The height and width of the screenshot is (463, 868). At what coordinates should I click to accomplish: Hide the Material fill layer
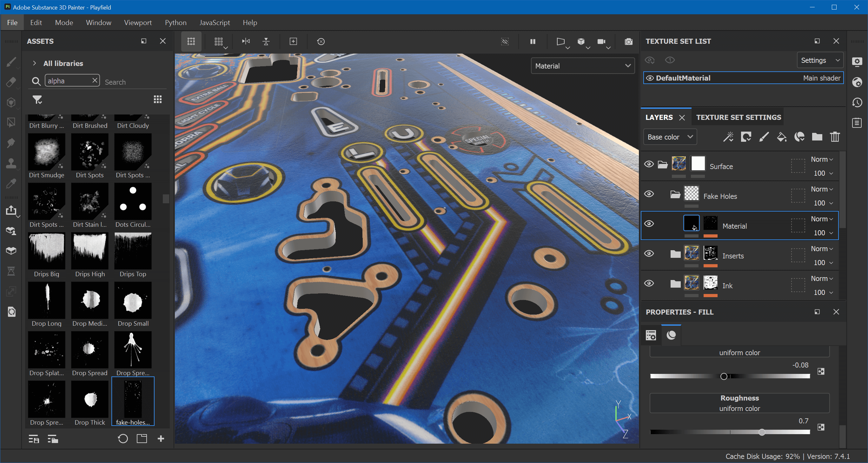(x=649, y=224)
